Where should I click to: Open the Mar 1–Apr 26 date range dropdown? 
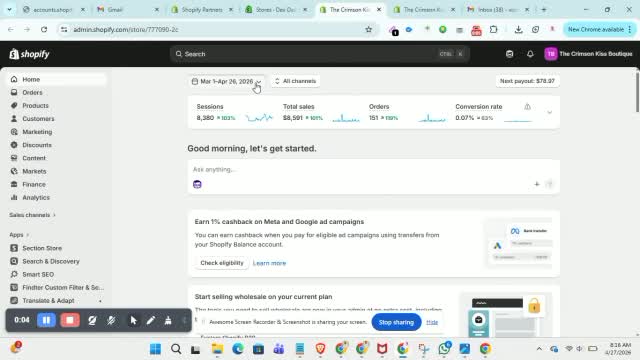click(227, 81)
